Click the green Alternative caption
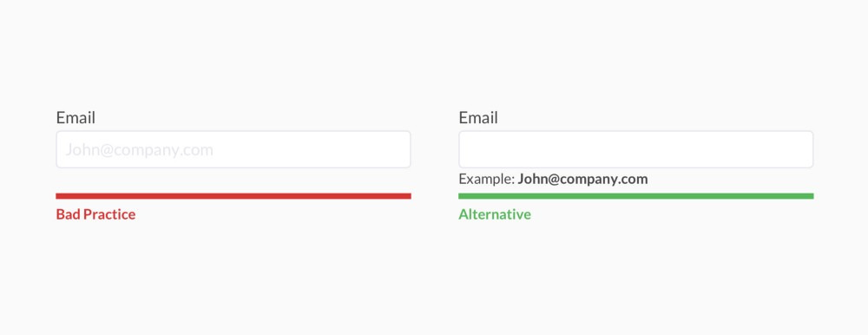 point(495,214)
